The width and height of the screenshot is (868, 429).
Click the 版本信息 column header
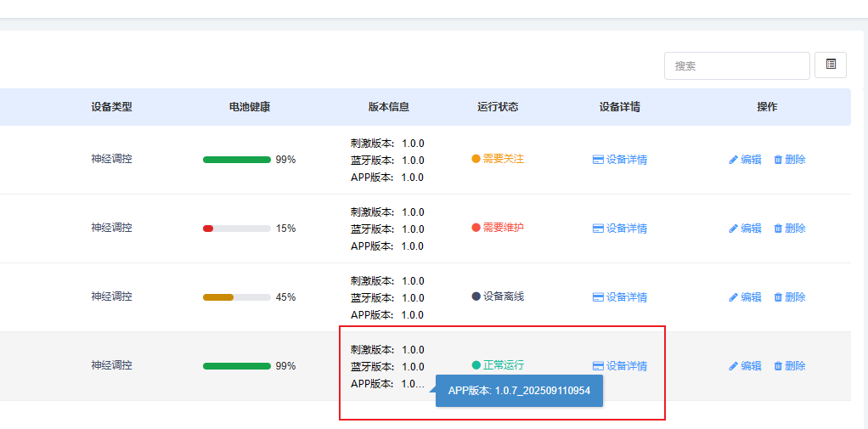389,107
